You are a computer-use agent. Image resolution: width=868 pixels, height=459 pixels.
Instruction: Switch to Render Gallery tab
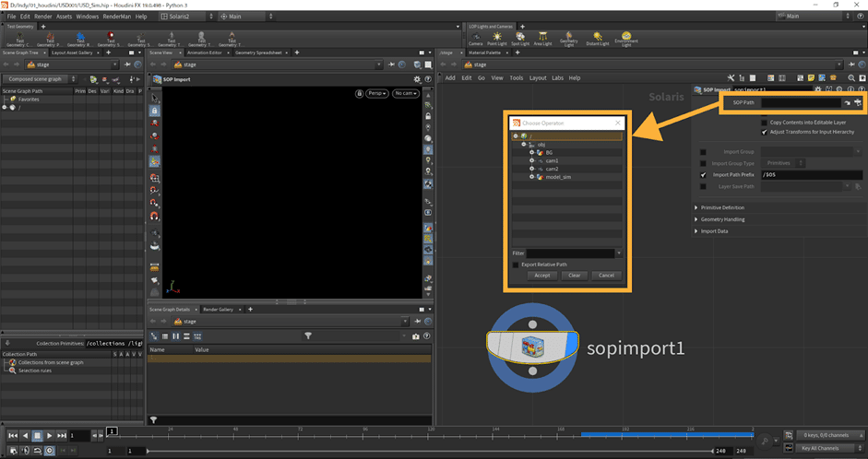(x=218, y=309)
